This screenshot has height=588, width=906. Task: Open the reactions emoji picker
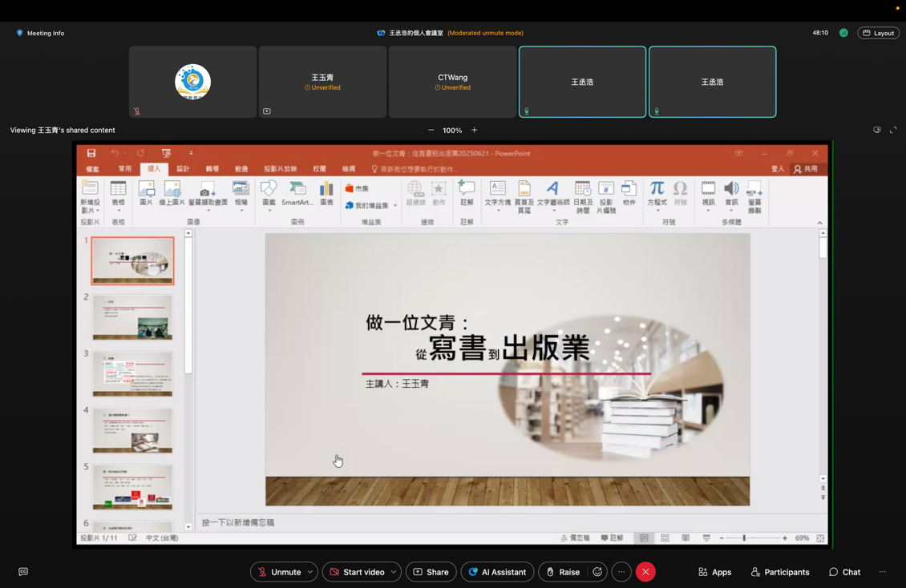click(x=597, y=572)
